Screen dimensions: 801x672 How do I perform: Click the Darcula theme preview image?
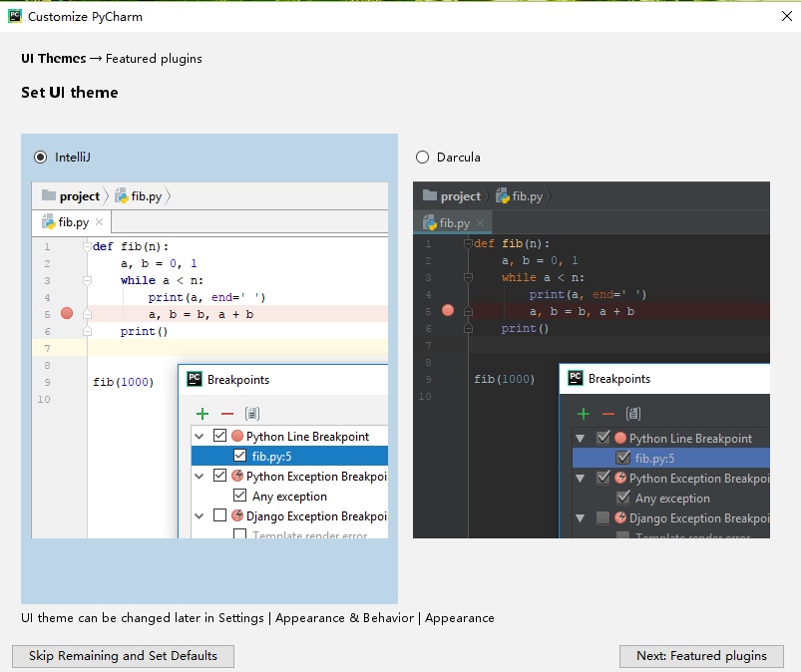point(592,360)
